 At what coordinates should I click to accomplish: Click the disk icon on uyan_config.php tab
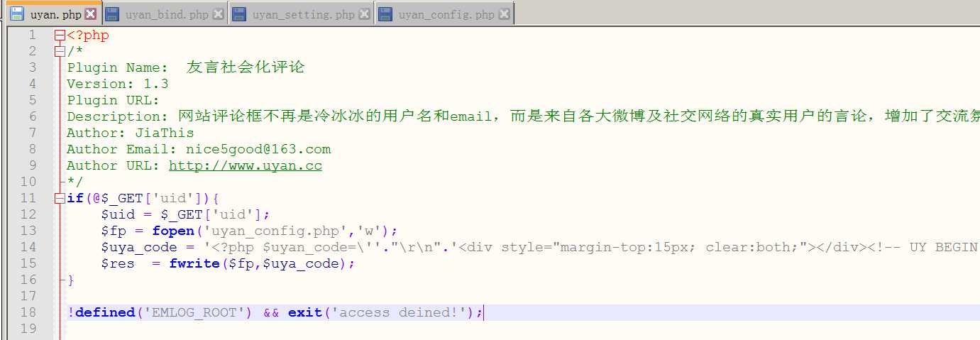[385, 14]
